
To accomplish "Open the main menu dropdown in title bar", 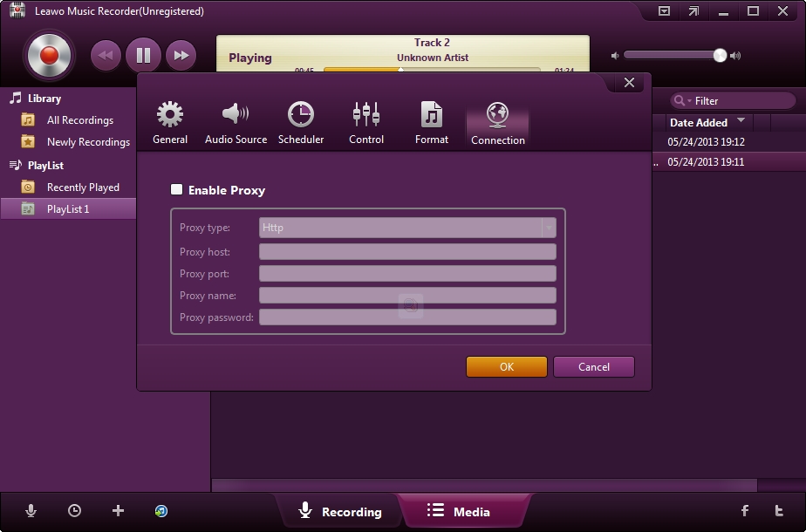I will pos(664,10).
